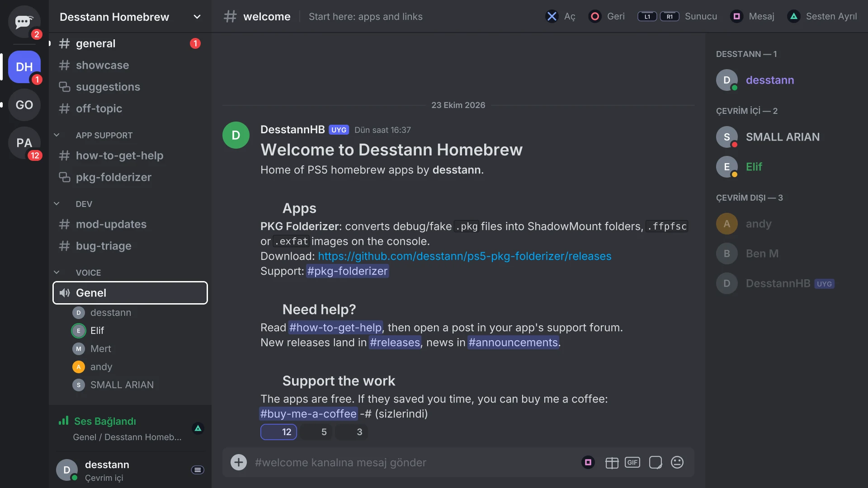Toggle the reaction with count 3
The width and height of the screenshot is (868, 488).
[x=351, y=432]
